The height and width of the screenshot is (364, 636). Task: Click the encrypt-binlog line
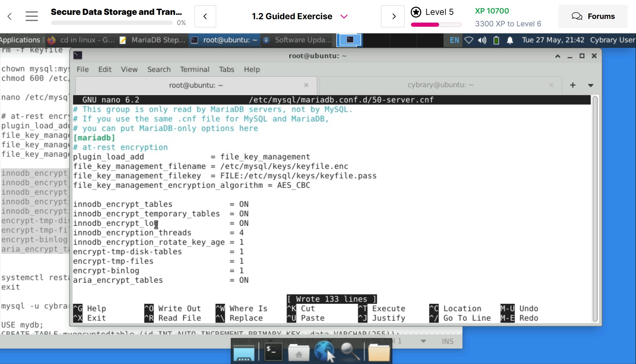point(158,271)
